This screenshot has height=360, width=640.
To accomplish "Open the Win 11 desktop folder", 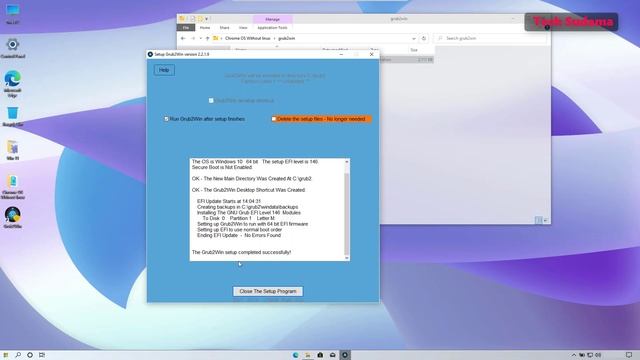I will 13,149.
